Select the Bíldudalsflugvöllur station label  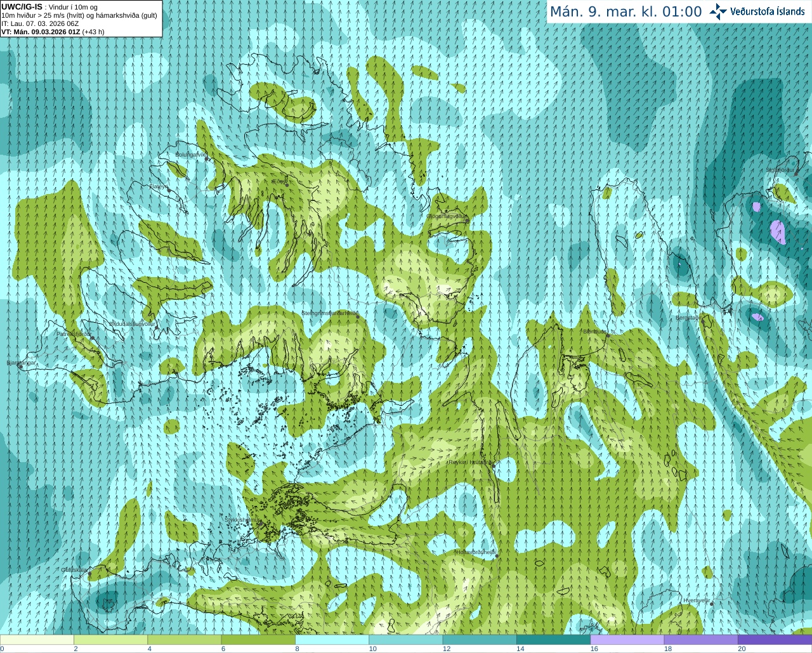(132, 323)
